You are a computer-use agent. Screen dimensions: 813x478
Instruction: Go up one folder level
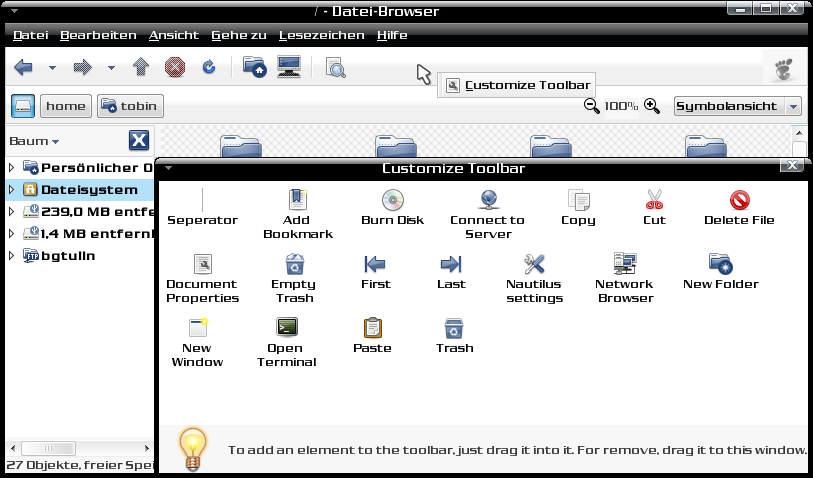pos(141,67)
